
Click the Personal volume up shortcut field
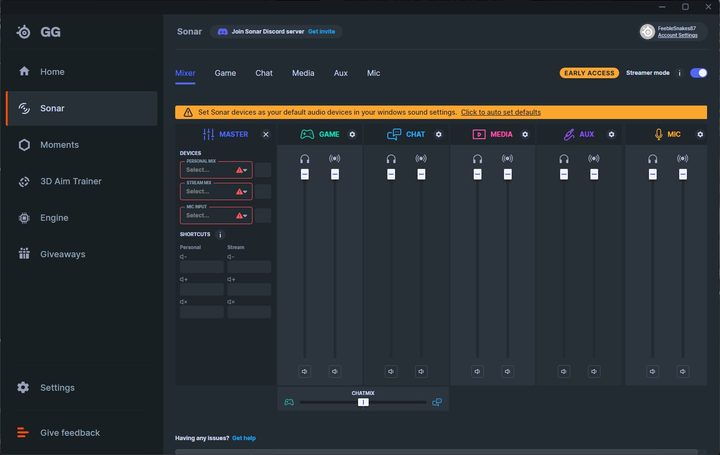pos(202,290)
